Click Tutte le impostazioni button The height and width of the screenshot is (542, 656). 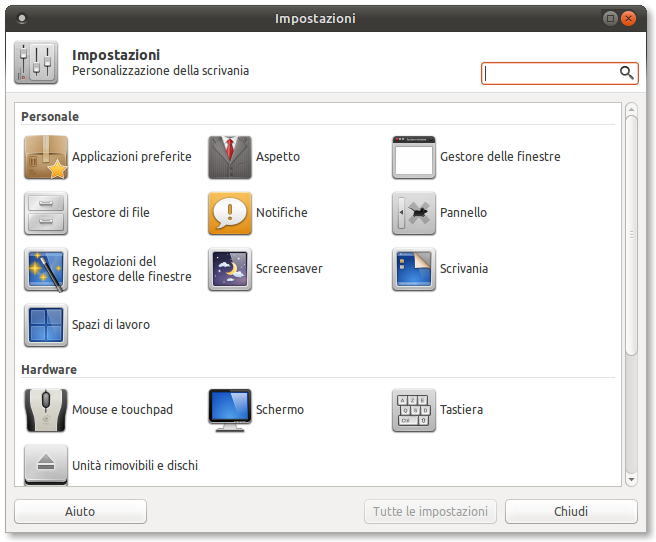click(430, 511)
